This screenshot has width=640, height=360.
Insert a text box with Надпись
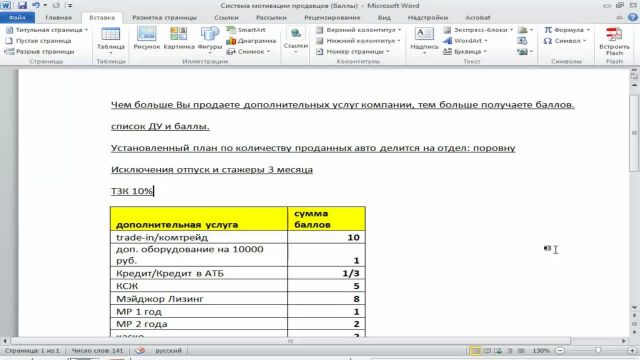[424, 40]
